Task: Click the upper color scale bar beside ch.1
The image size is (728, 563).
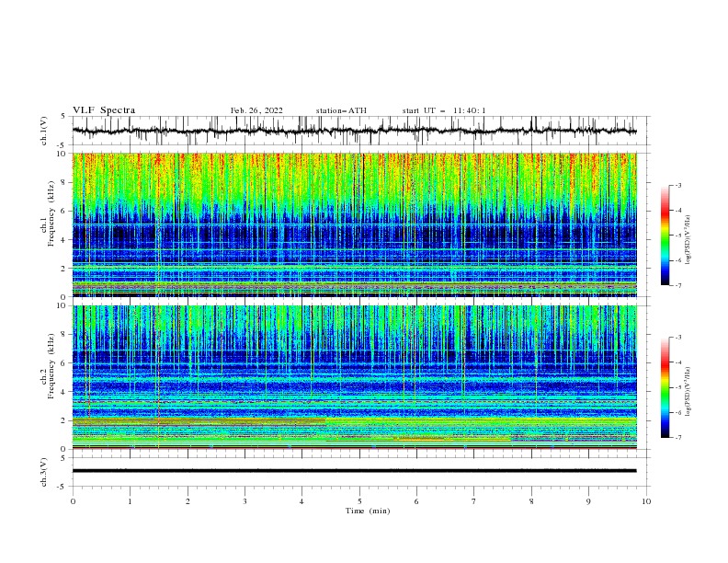Action: 665,236
